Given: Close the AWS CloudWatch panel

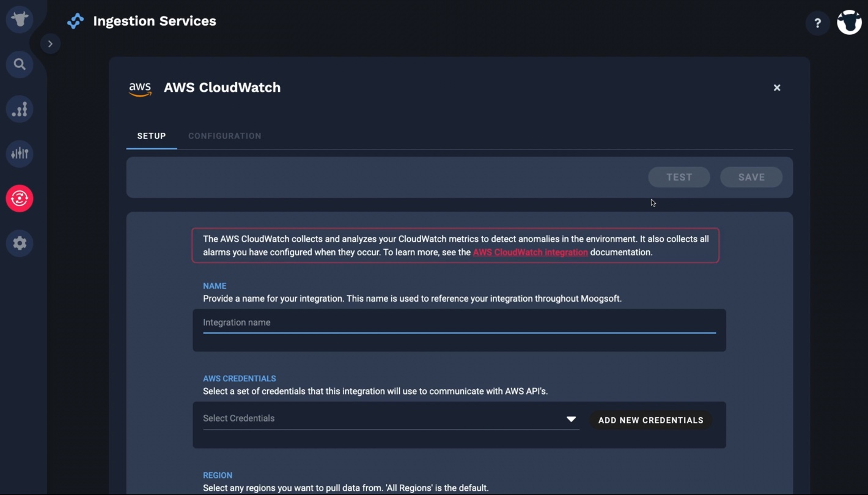Looking at the screenshot, I should (777, 87).
